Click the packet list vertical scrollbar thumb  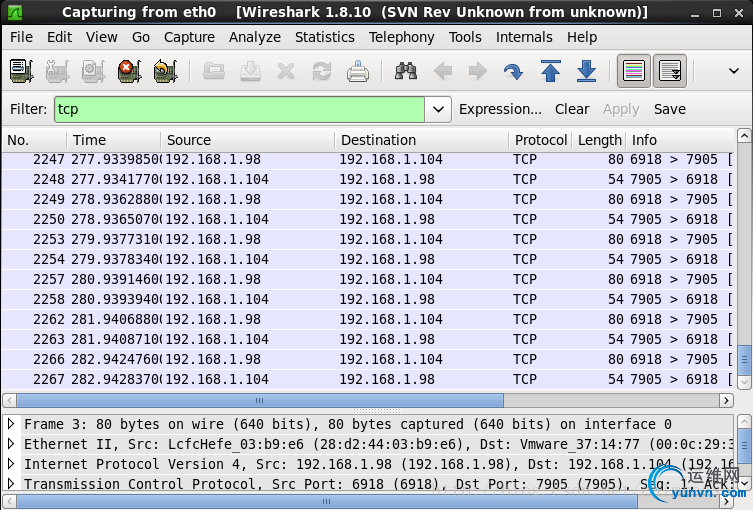coord(744,360)
